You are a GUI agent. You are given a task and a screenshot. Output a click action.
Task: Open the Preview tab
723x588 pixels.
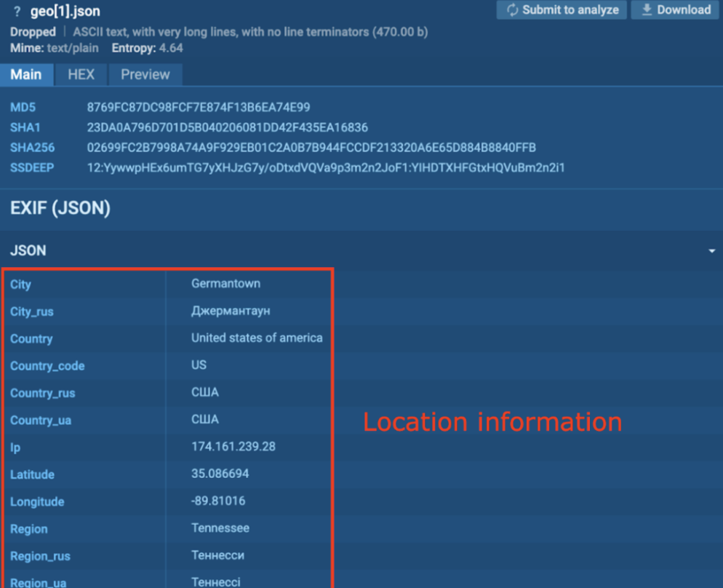(145, 75)
